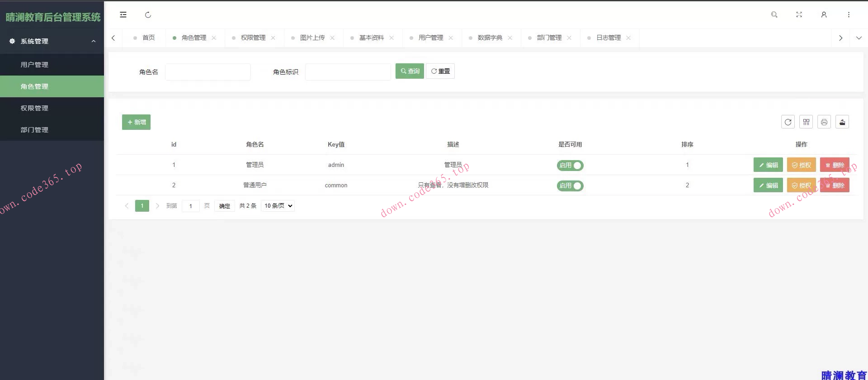Open column filter icon in table toolbar
868x380 pixels.
(x=806, y=122)
